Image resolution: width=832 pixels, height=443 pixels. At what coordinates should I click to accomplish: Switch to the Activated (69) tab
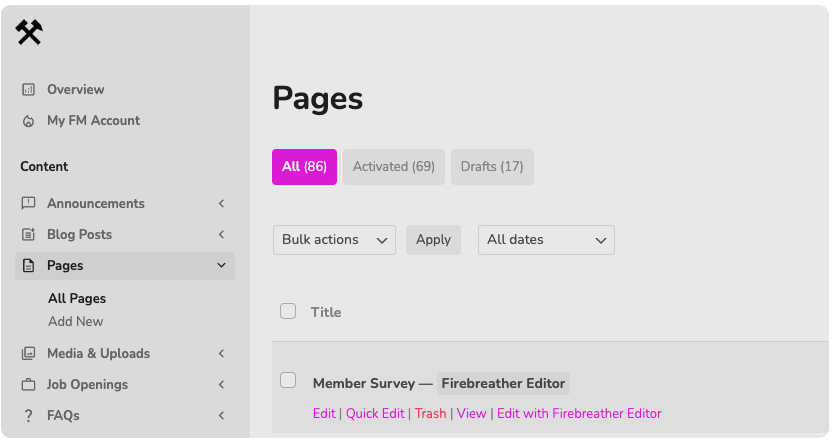click(x=394, y=167)
